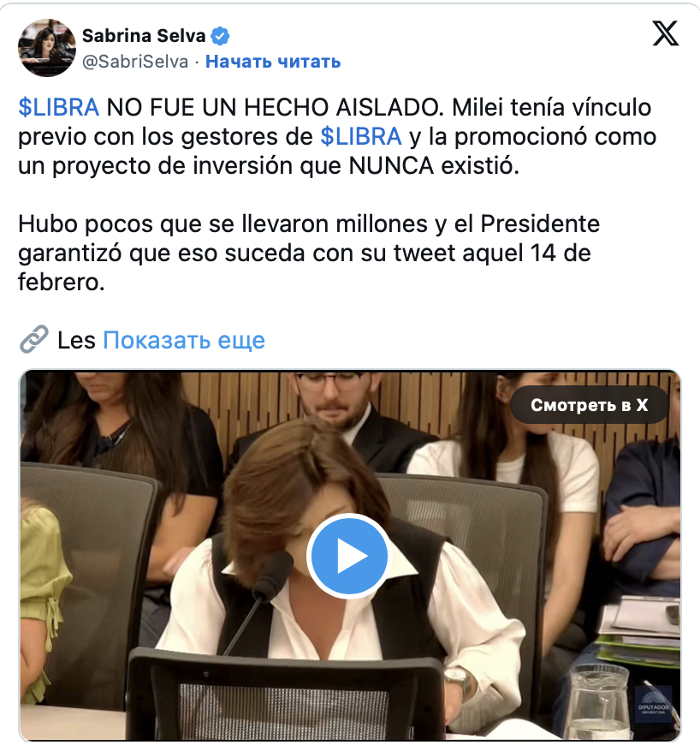Click the Diputados Argentina watermark logo in the video
Viewport: 700px width, 745px height.
pos(653,703)
